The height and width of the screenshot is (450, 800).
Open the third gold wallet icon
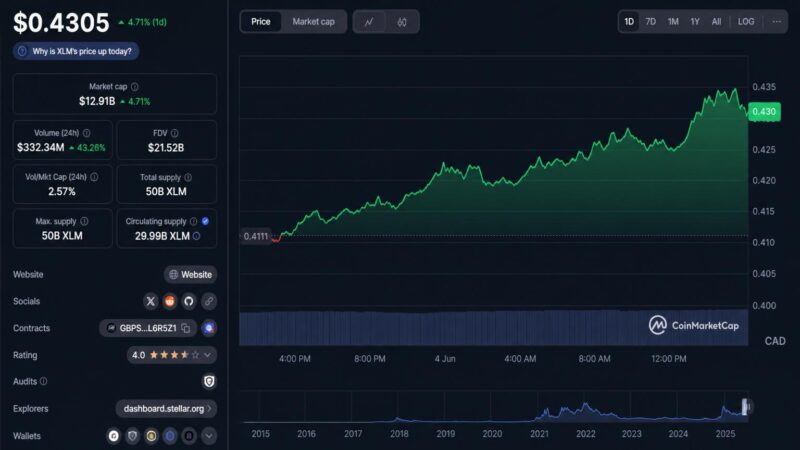(x=151, y=436)
